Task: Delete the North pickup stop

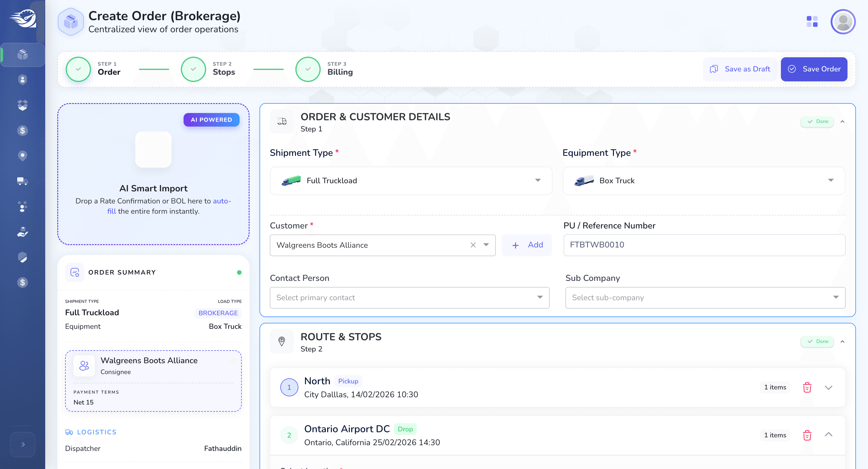Action: 807,387
